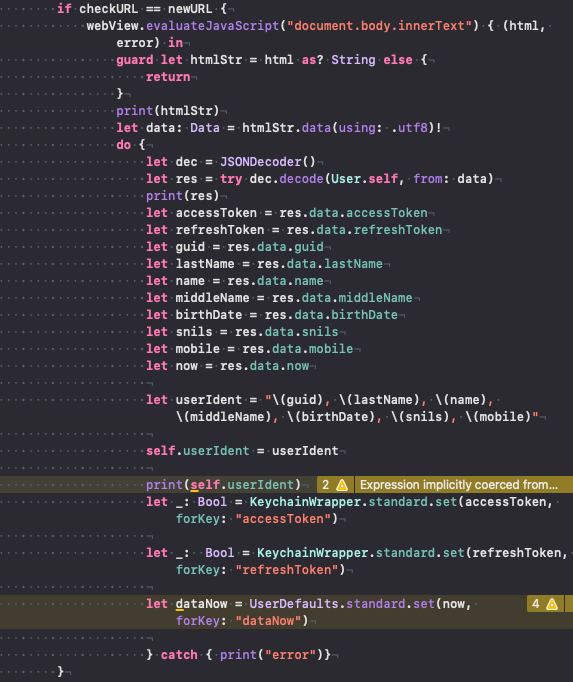This screenshot has width=573, height=682.
Task: Click "User" in the decode call
Action: 346,178
